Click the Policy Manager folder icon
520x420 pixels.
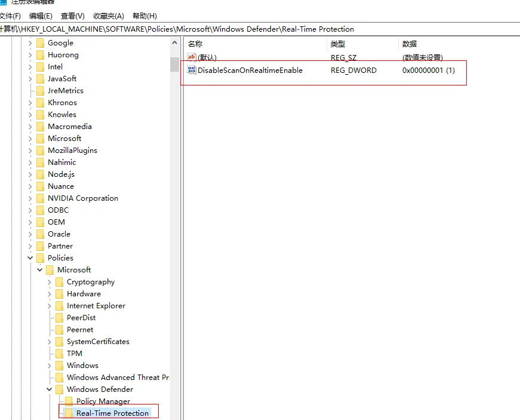pyautogui.click(x=69, y=401)
